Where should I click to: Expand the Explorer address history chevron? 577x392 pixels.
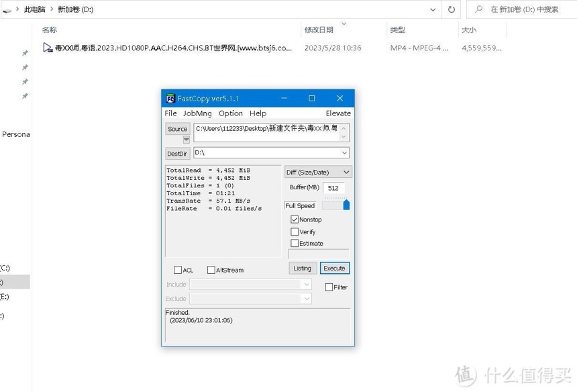(x=433, y=9)
